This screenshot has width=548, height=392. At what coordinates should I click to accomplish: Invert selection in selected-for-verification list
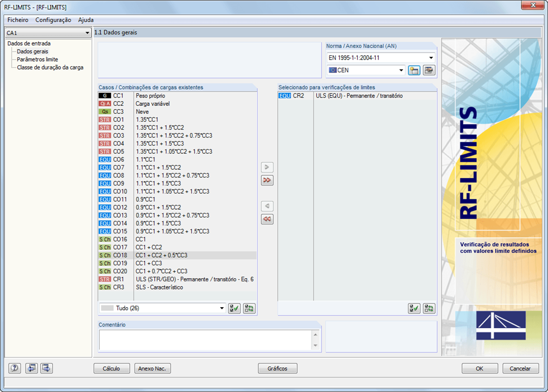click(x=429, y=308)
